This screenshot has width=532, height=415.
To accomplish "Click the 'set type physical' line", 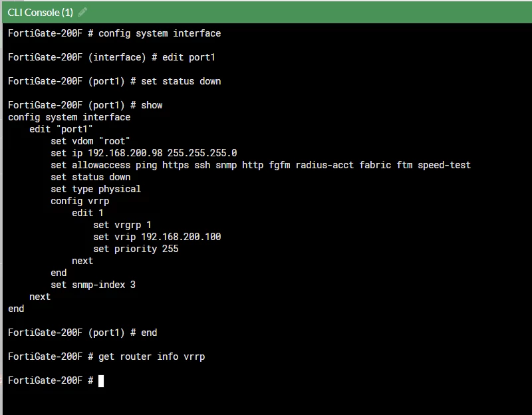I will tap(96, 189).
